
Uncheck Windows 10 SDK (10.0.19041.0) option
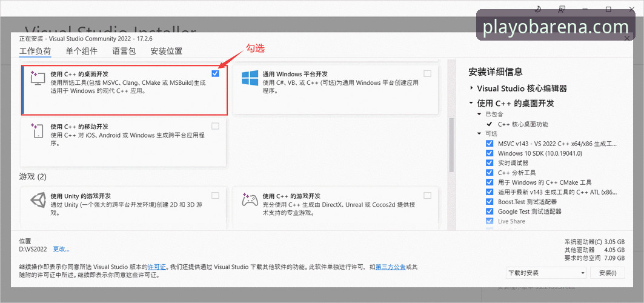click(490, 153)
